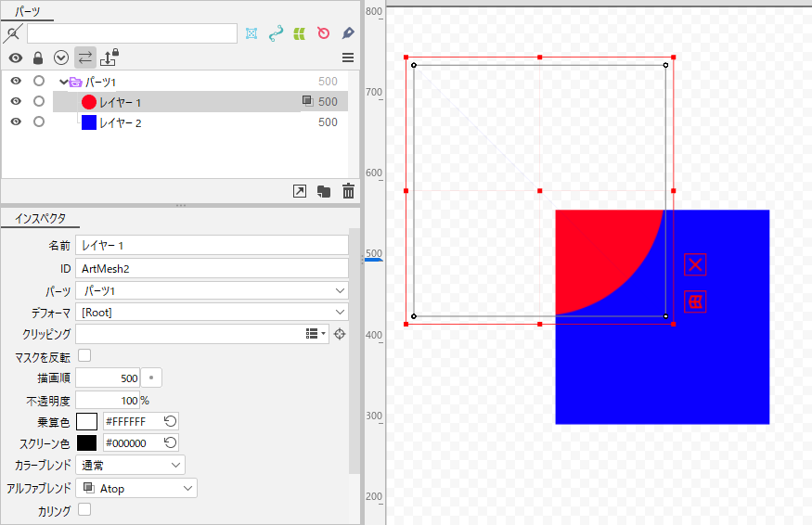Image resolution: width=812 pixels, height=525 pixels.
Task: Click the parts search input field
Action: [x=132, y=33]
